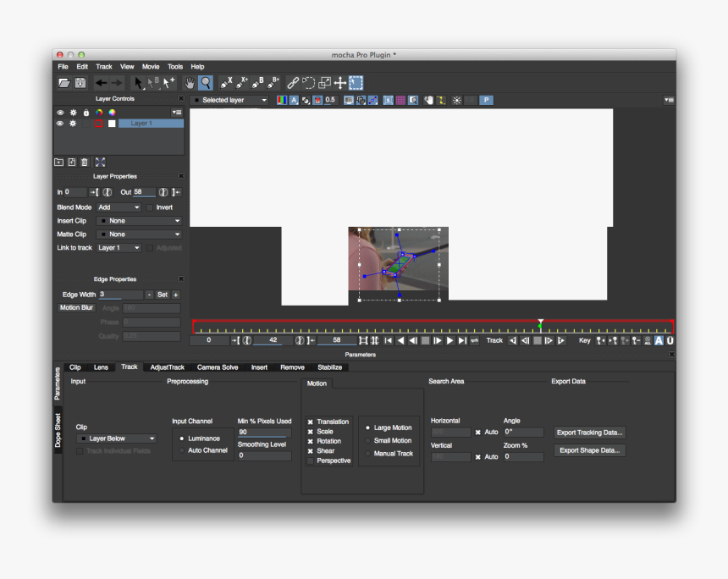Open the Blend Mode dropdown
Image resolution: width=728 pixels, height=579 pixels.
click(119, 207)
